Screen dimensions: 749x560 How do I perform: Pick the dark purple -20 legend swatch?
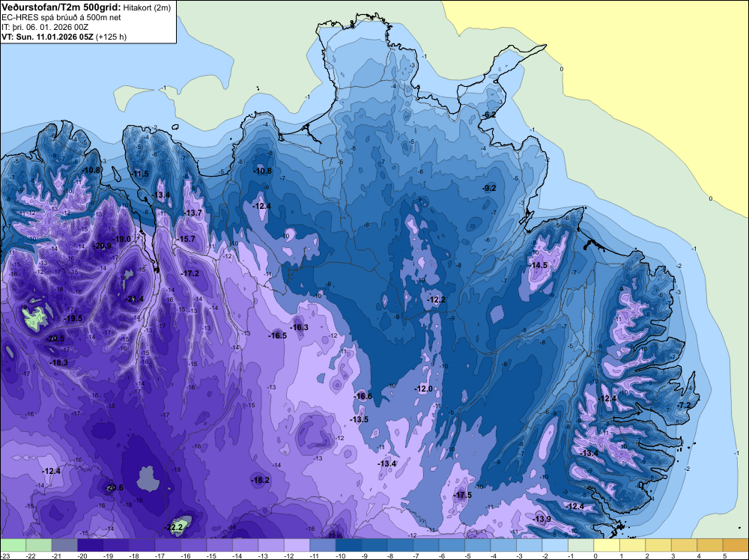(91, 545)
